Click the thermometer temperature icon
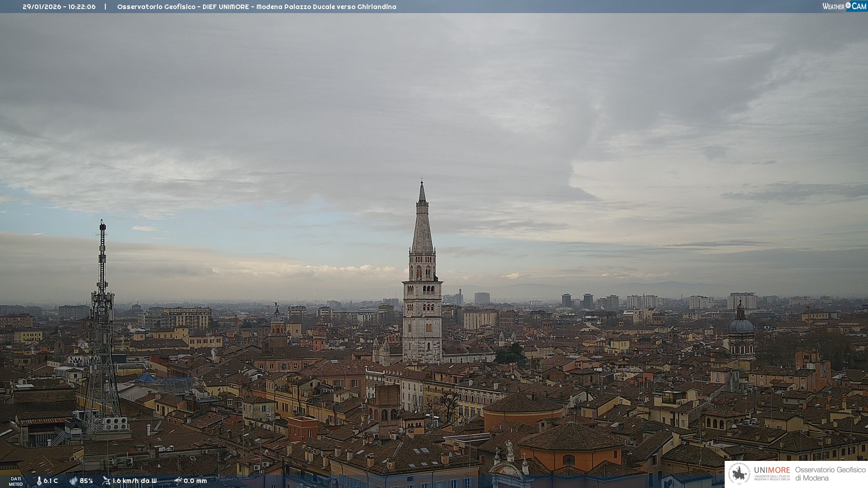 click(x=39, y=481)
